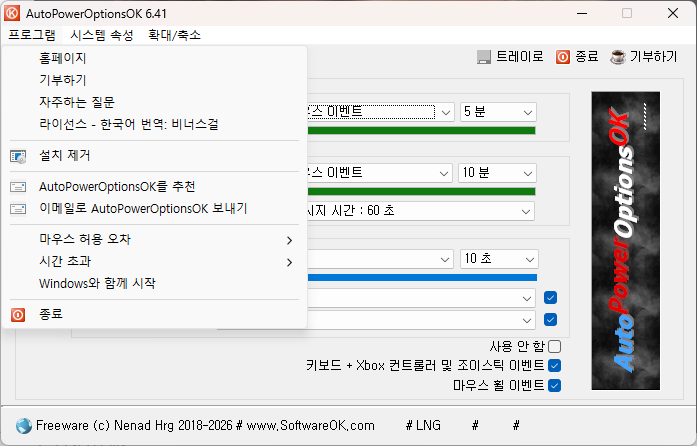Click the 이메일로 보내기 envelope icon
The image size is (697, 446).
18,209
